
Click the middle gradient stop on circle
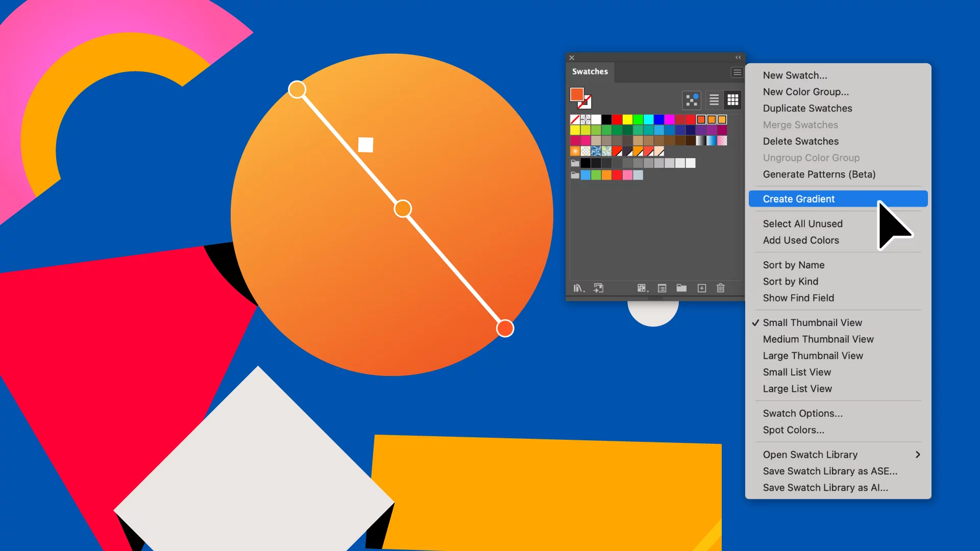pyautogui.click(x=403, y=209)
